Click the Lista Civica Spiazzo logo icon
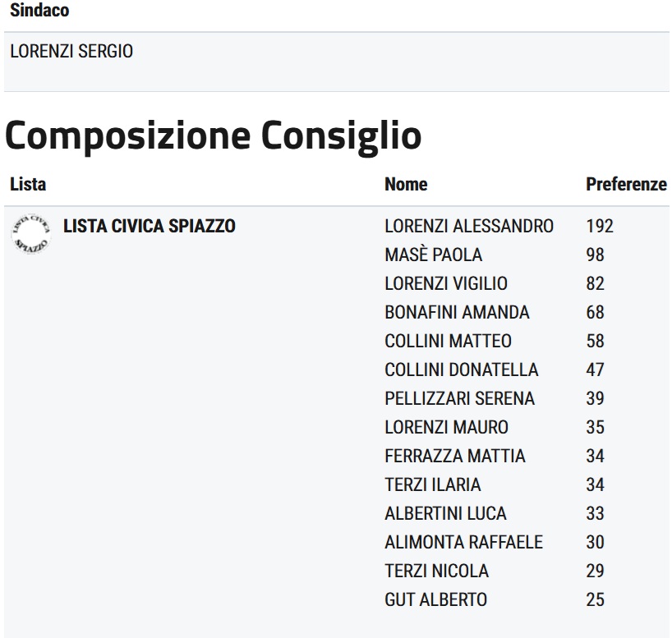Viewport: 672px width, 638px height. point(30,232)
